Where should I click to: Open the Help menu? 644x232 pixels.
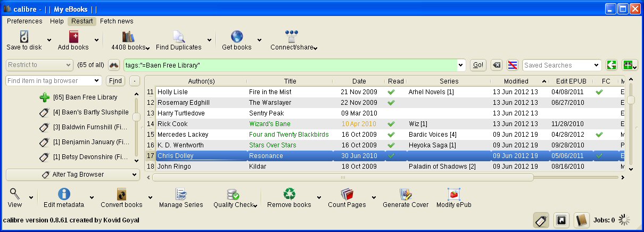coord(57,21)
